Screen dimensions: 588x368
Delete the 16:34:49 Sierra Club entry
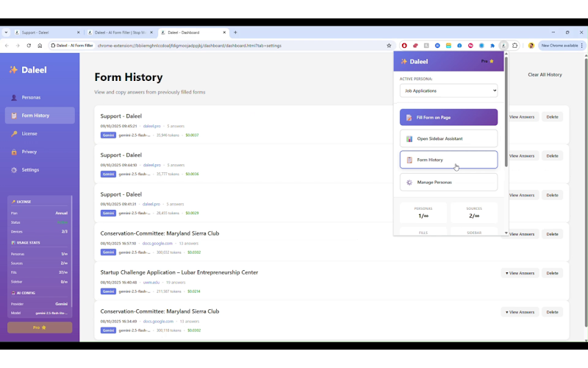552,312
